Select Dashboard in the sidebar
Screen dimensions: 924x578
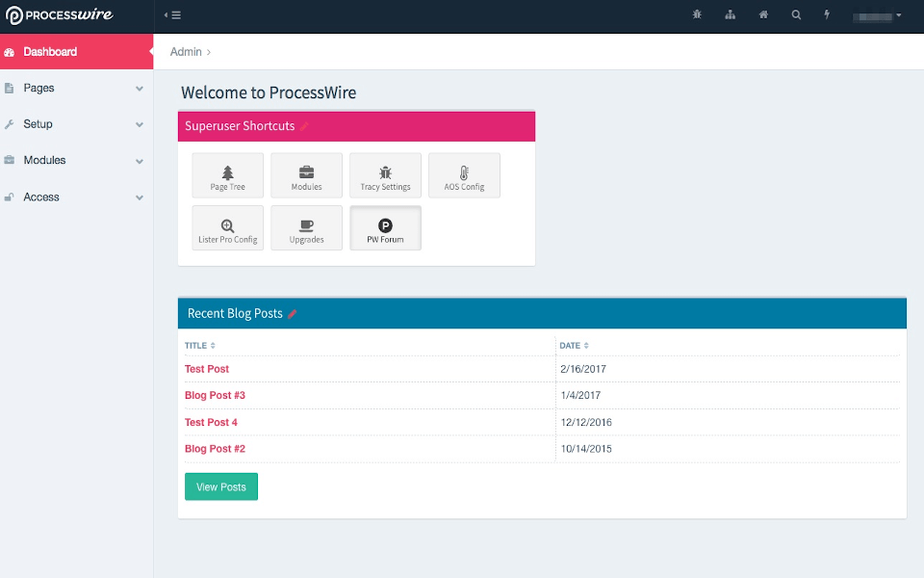77,52
